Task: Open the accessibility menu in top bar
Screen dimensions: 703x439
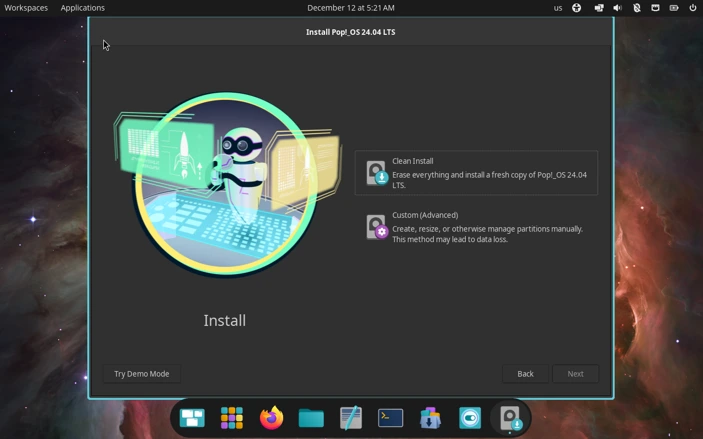Action: pyautogui.click(x=577, y=8)
